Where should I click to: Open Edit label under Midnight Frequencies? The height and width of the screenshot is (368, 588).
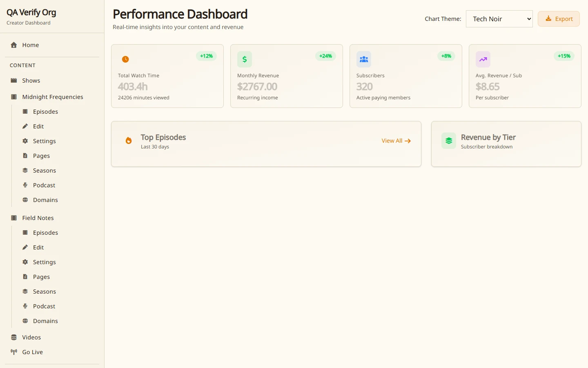coord(38,126)
